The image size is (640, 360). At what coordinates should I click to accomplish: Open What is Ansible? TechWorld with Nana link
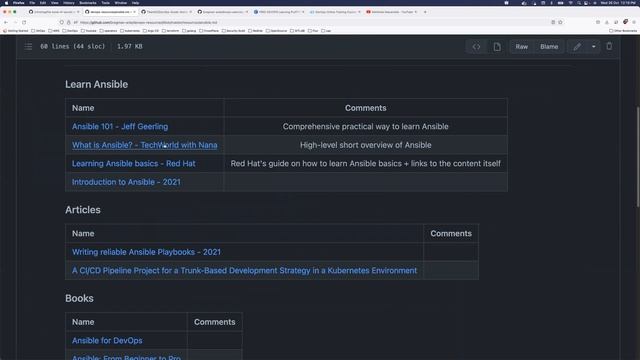(x=144, y=145)
